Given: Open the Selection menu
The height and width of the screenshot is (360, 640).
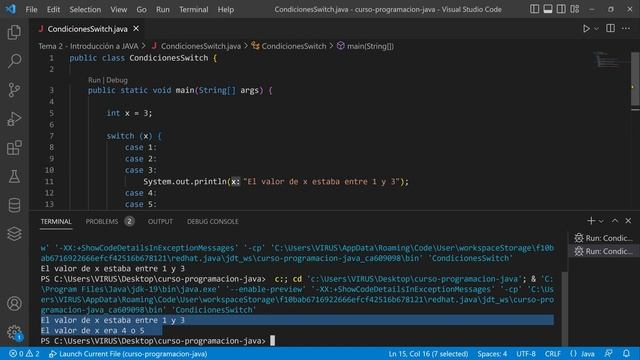Looking at the screenshot, I should click(85, 9).
